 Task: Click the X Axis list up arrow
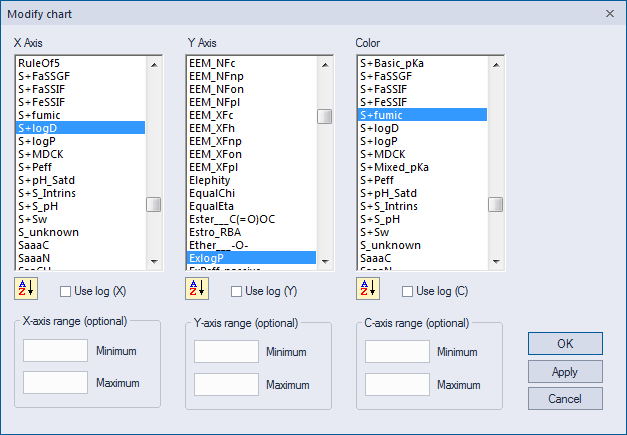(x=154, y=64)
